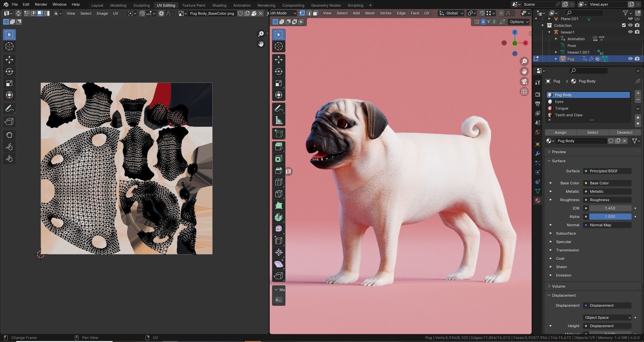This screenshot has width=644, height=342.
Task: Select the UV Pinch tool
Action: point(9,159)
